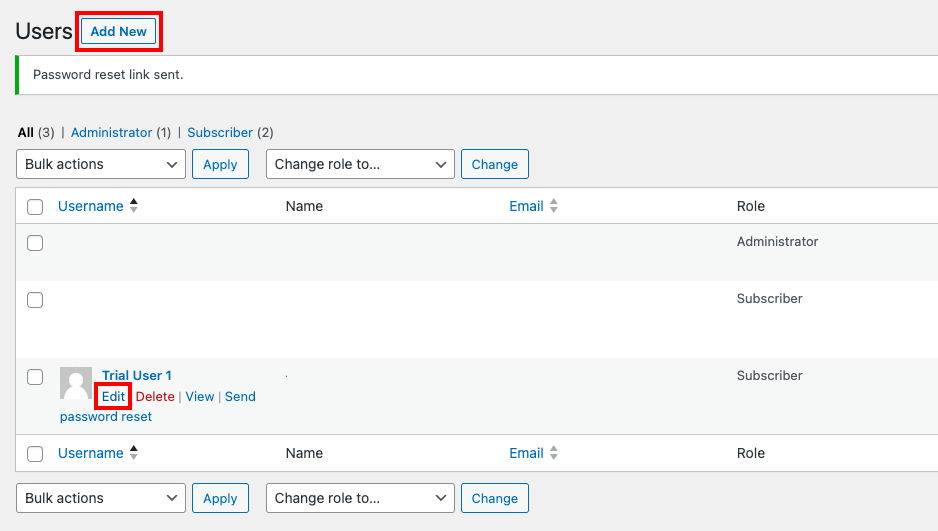The width and height of the screenshot is (938, 531).
Task: Click the Add New user button
Action: pyautogui.click(x=118, y=32)
